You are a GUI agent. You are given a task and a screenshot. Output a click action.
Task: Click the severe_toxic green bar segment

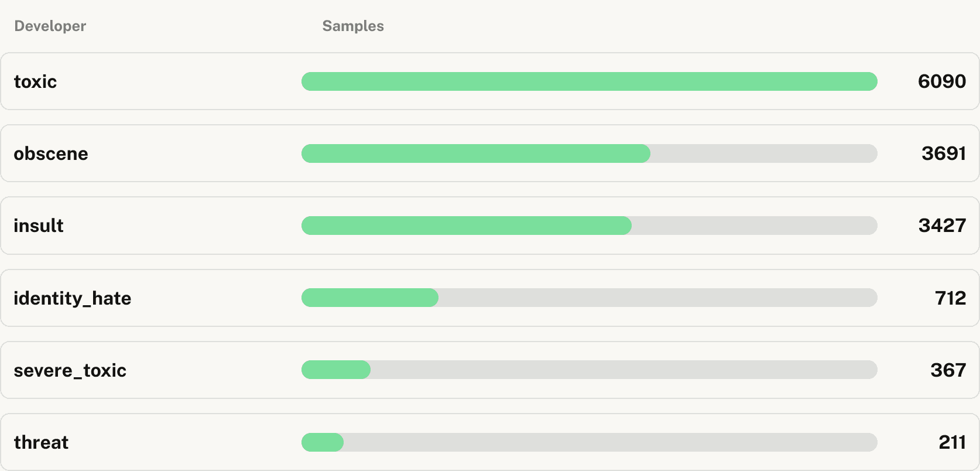click(x=336, y=370)
